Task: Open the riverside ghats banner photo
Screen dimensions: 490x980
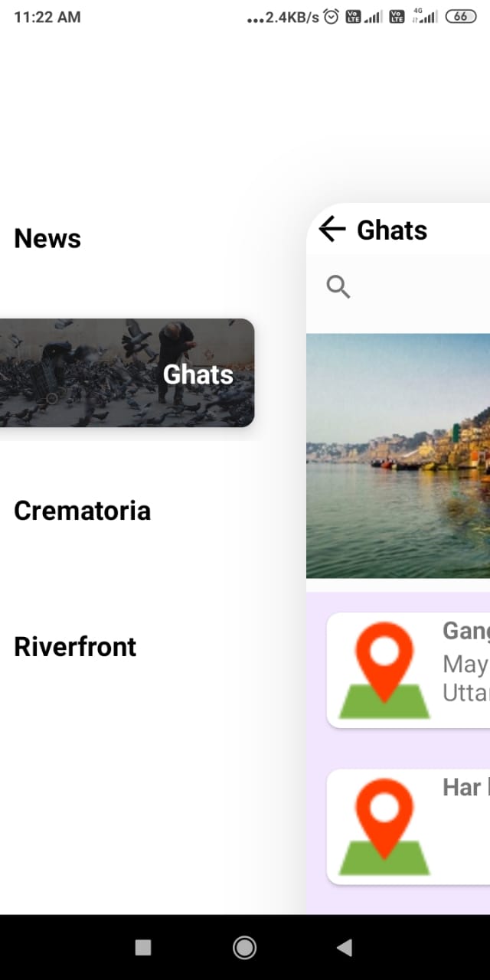Action: [398, 456]
